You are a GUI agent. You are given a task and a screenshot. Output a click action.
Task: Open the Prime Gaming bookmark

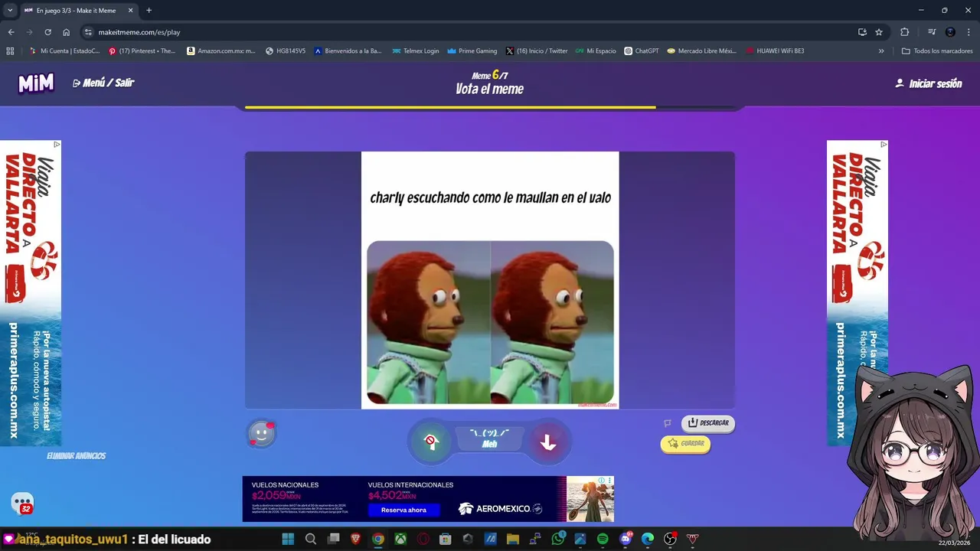(472, 51)
